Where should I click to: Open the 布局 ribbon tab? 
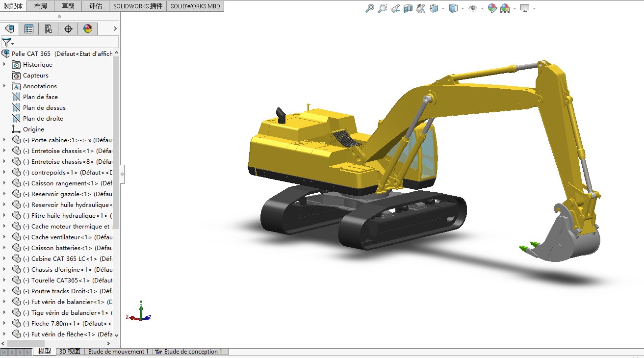[41, 6]
